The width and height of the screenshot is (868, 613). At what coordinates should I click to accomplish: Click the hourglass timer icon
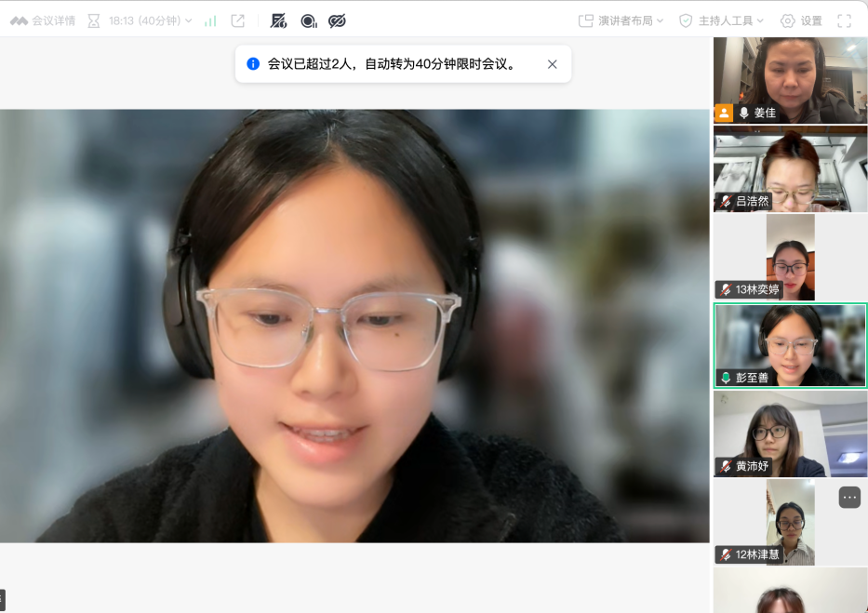click(x=93, y=20)
